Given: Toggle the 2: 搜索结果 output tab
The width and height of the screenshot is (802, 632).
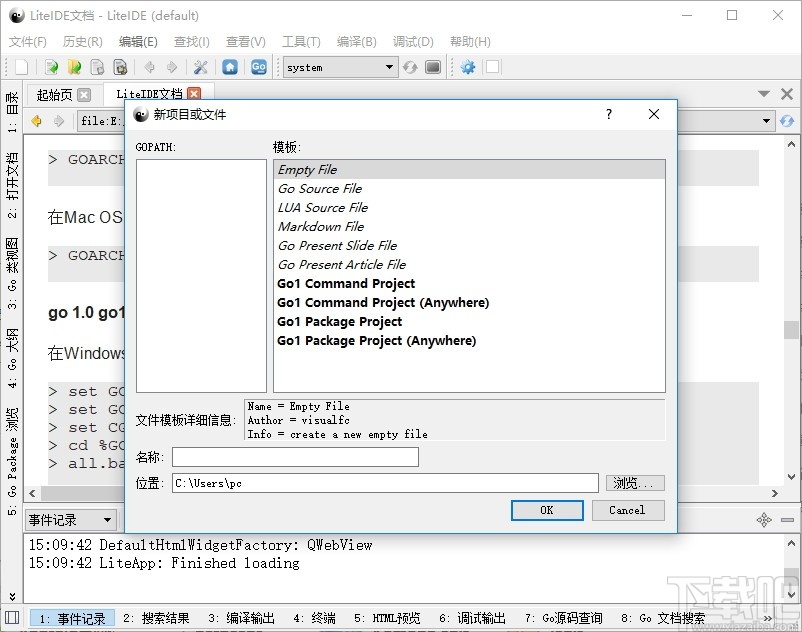Looking at the screenshot, I should tap(156, 618).
